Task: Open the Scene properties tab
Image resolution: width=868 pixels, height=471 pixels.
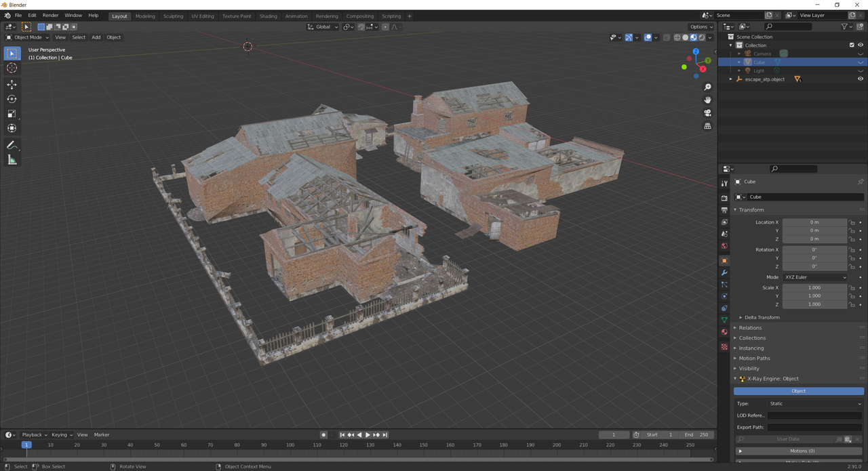Action: click(x=724, y=234)
